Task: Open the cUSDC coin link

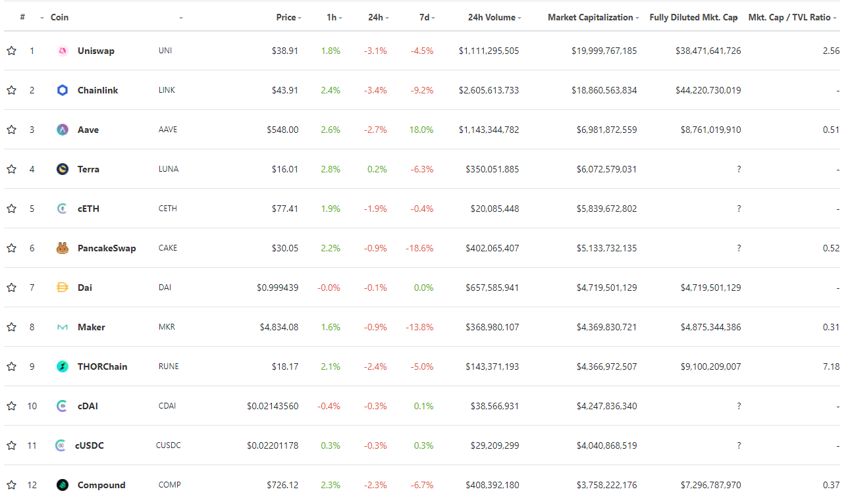Action: [x=91, y=445]
